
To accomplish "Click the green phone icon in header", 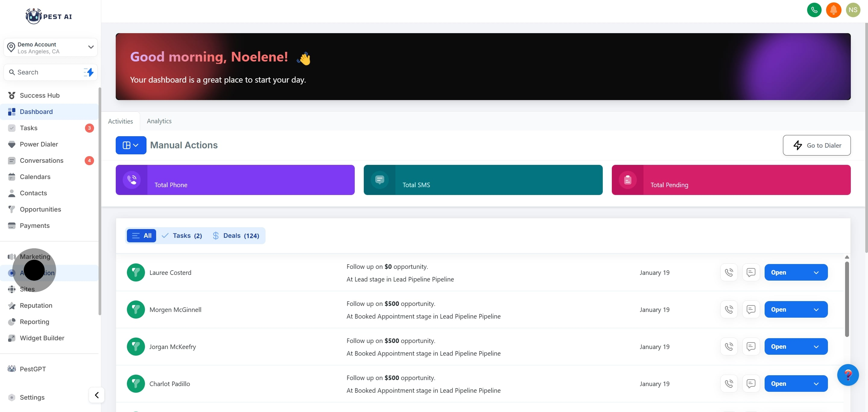I will tap(814, 10).
